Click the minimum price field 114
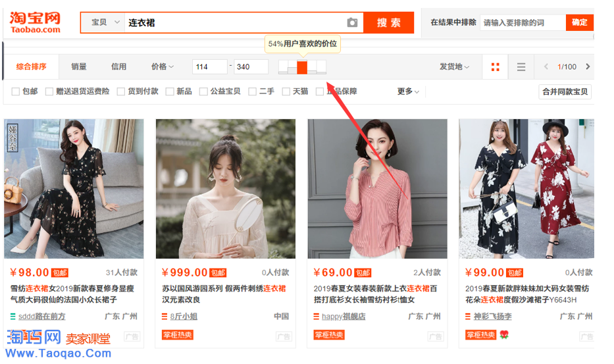Image resolution: width=614 pixels, height=364 pixels. pyautogui.click(x=209, y=66)
